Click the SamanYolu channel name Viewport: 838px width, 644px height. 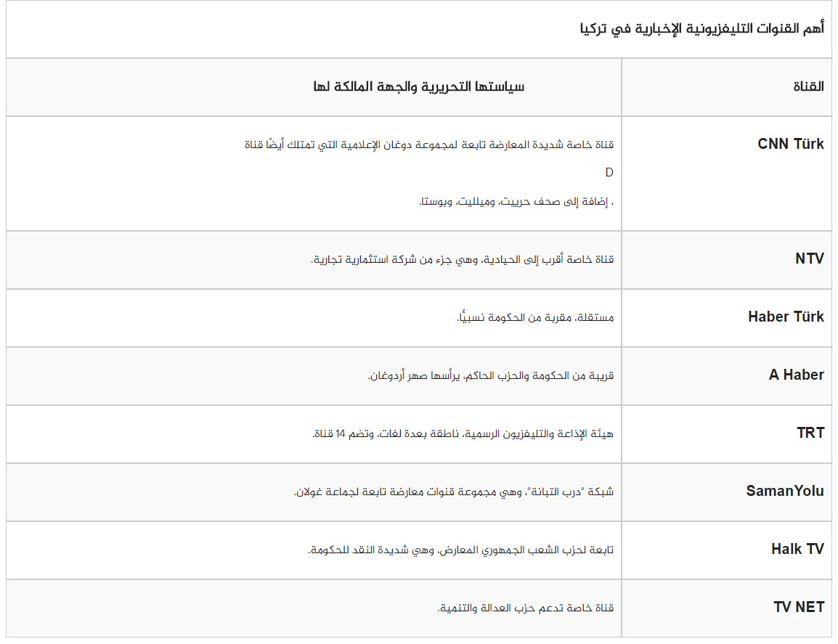(x=785, y=491)
